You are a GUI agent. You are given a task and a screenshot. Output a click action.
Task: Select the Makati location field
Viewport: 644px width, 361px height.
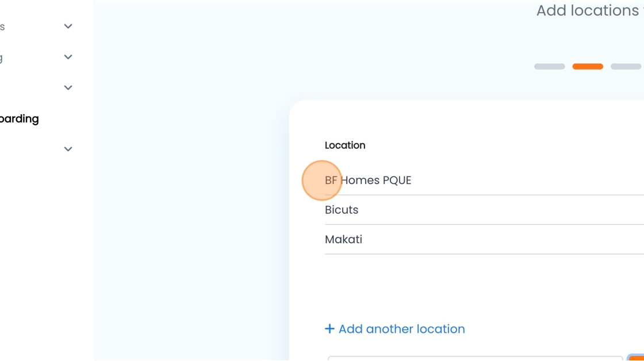484,240
